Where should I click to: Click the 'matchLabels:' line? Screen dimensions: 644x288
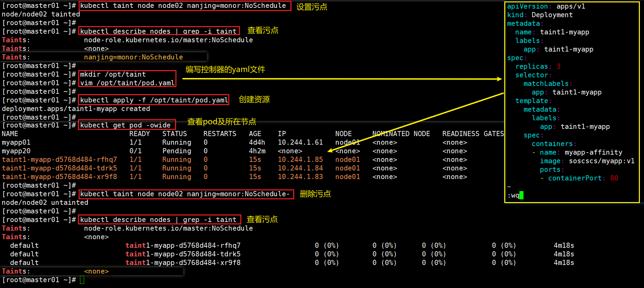pyautogui.click(x=548, y=84)
